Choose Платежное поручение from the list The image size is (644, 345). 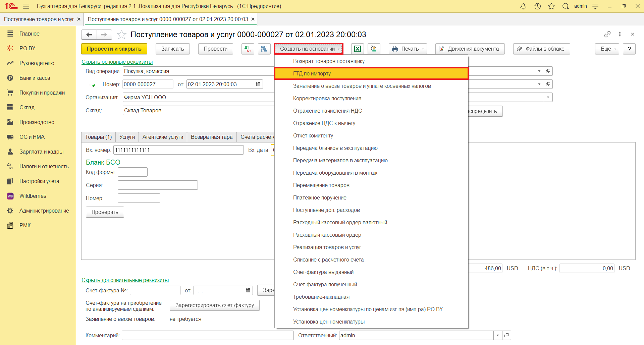tap(320, 197)
